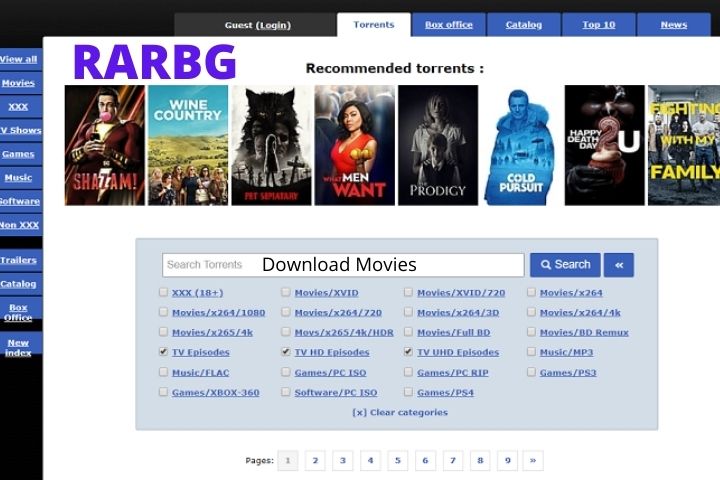Check the Music/MP3 checkbox
This screenshot has width=720, height=480.
(x=531, y=352)
